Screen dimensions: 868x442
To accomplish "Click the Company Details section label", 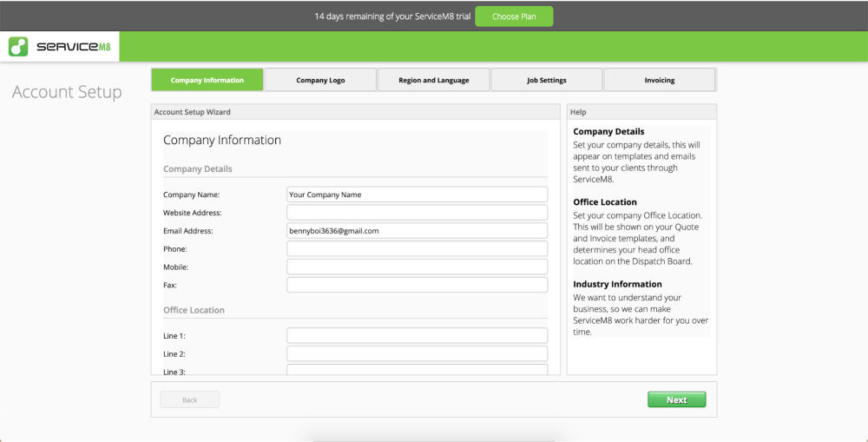I will click(198, 169).
